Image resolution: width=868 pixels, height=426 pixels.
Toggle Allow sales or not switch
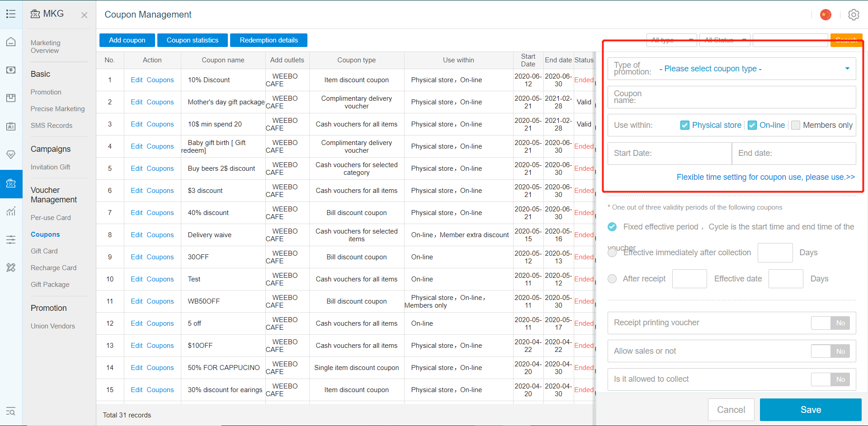pos(830,351)
